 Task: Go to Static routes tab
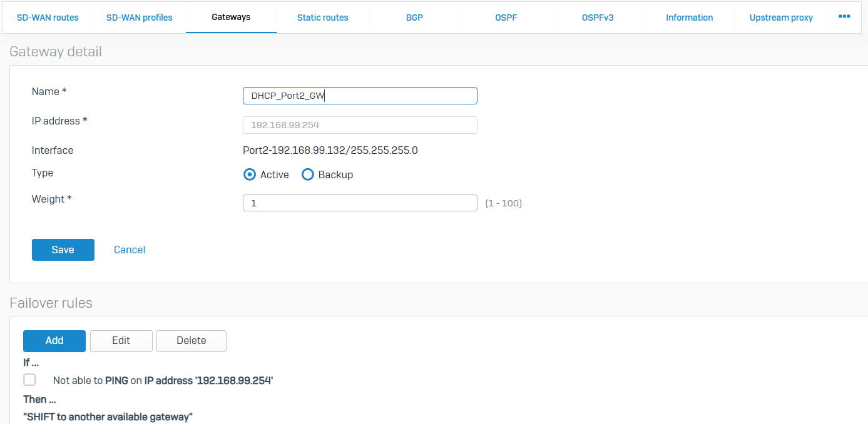(322, 18)
